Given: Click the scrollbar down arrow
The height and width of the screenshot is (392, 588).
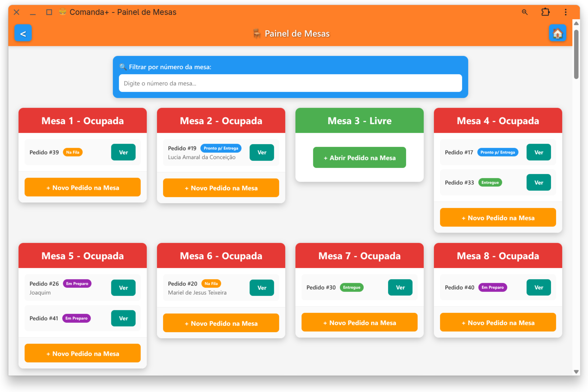Looking at the screenshot, I should coord(576,371).
